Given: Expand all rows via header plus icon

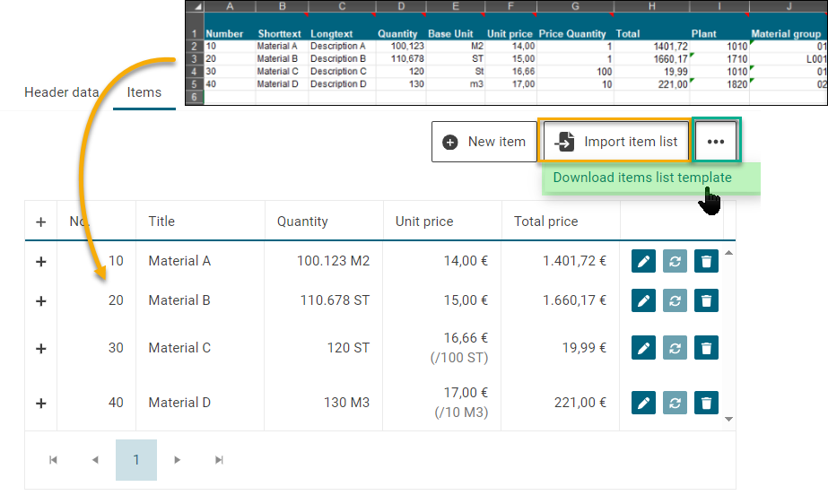Looking at the screenshot, I should 40,222.
